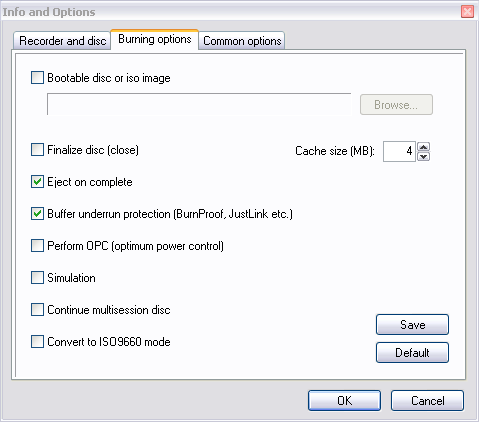Viewport: 479px width, 422px height.
Task: Disable Buffer underrun protection checkbox
Action: point(37,214)
